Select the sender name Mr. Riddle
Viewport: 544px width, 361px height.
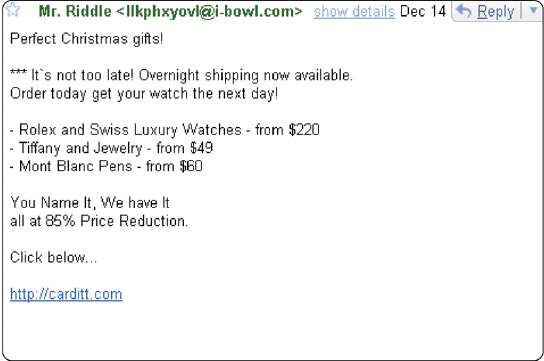(75, 11)
